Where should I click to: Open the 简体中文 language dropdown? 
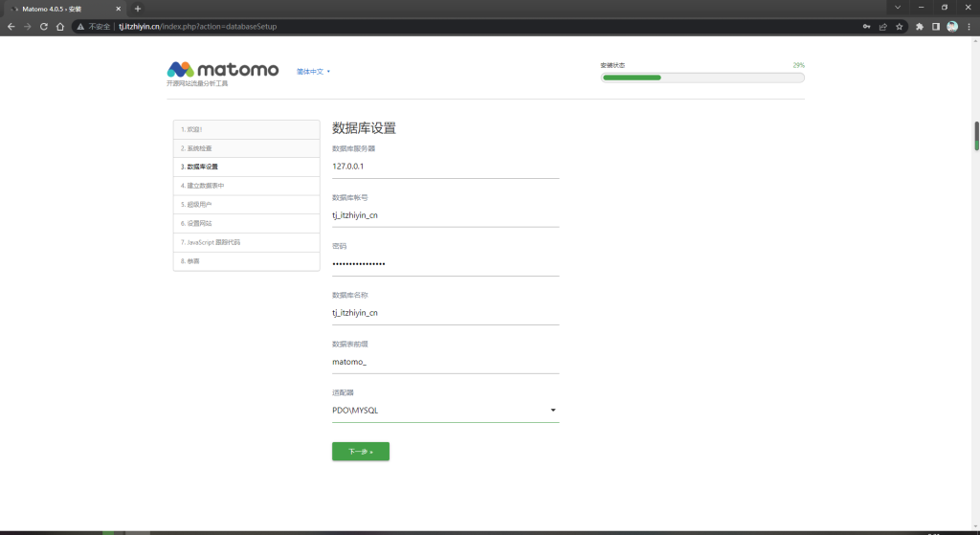[x=313, y=71]
